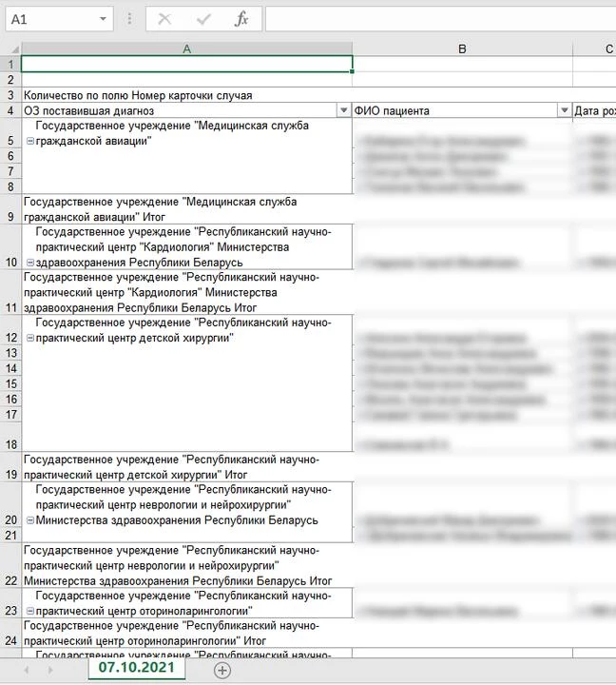Open the Name Box dropdown arrow
The image size is (616, 685).
pyautogui.click(x=103, y=19)
